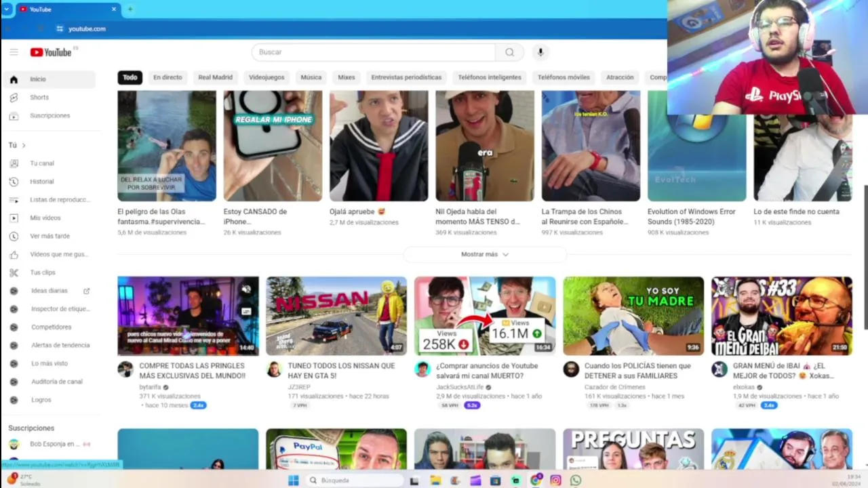Select Entrevistas periodísticas filter chip
This screenshot has height=488, width=868.
(x=406, y=77)
